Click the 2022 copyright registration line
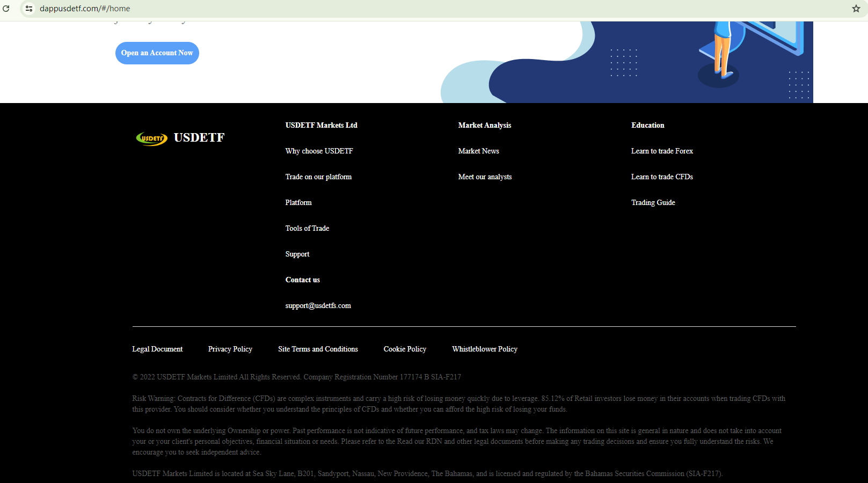The width and height of the screenshot is (868, 483). tap(297, 377)
